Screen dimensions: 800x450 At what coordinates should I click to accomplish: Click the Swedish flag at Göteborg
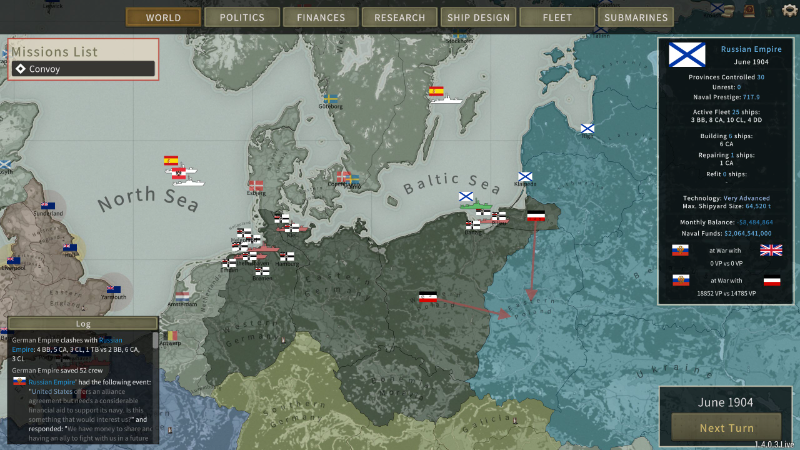(330, 99)
